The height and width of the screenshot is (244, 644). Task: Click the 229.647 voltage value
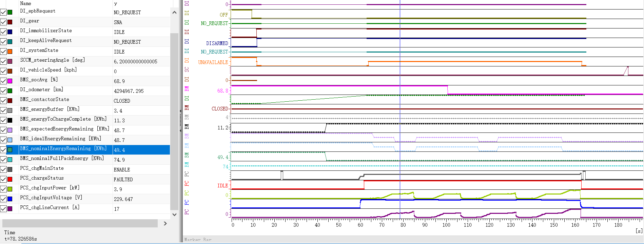pyautogui.click(x=123, y=199)
